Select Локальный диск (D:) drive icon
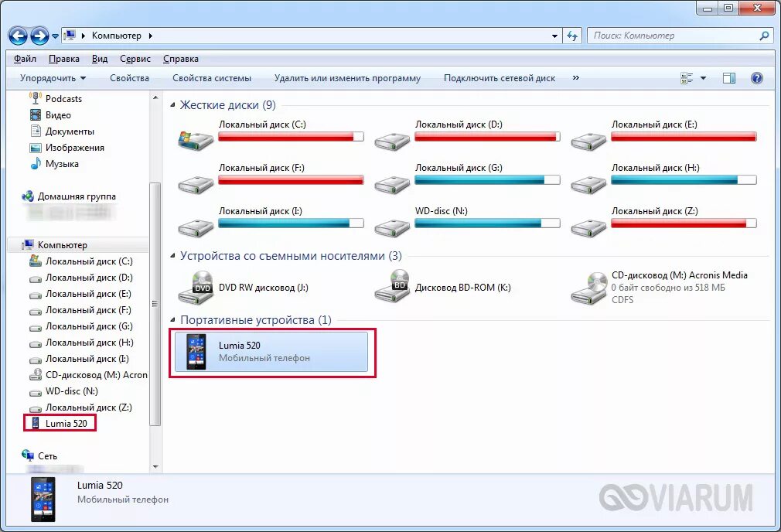 392,142
